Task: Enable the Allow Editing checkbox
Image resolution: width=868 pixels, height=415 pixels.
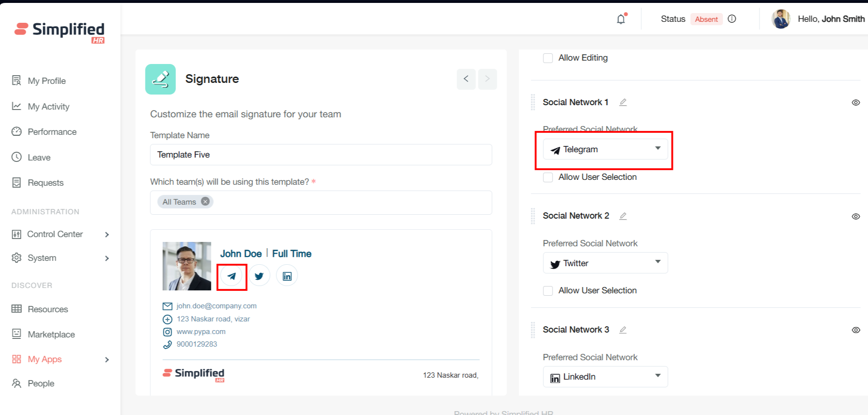Action: coord(548,58)
